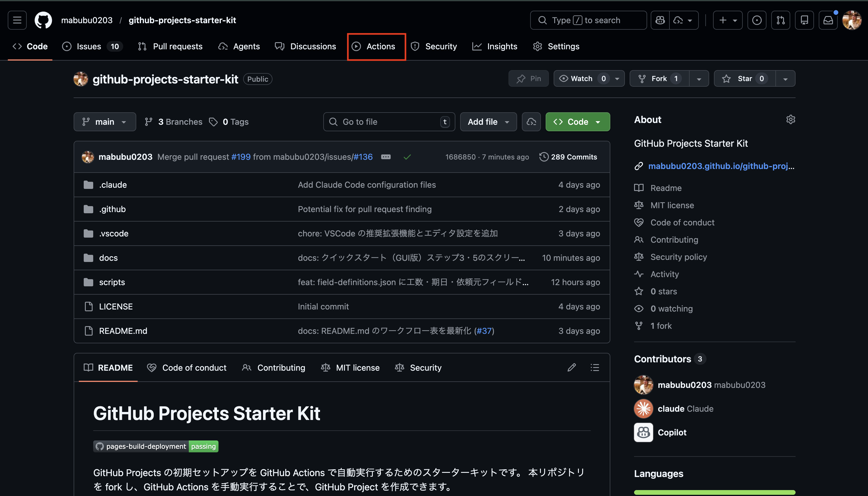This screenshot has width=868, height=496.
Task: View the 0 Tags link
Action: pos(228,121)
